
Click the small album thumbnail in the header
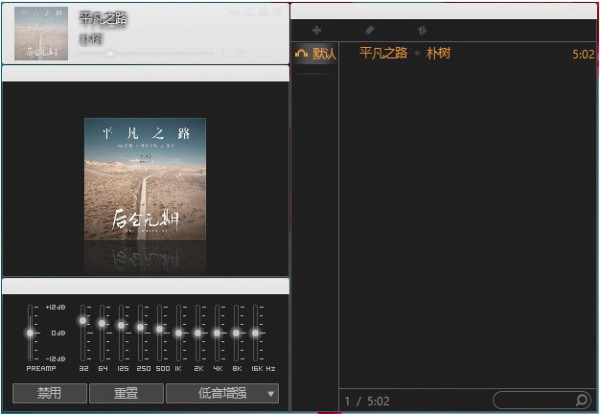42,33
